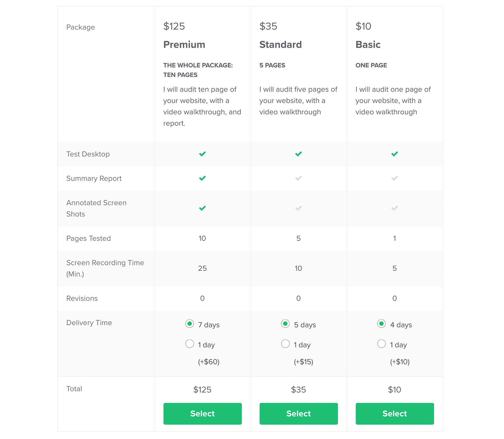This screenshot has width=504, height=439.
Task: Click Select under the Basic package
Action: [394, 414]
